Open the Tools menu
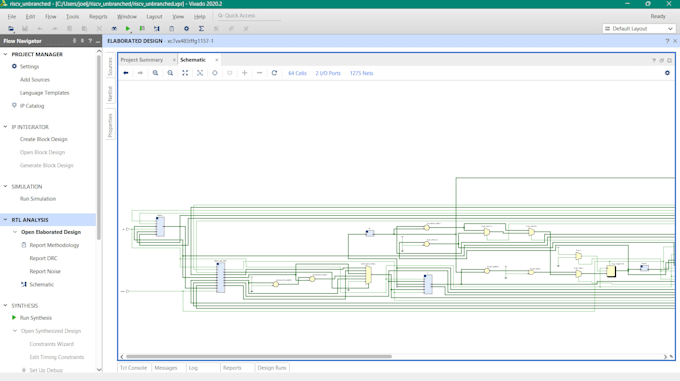The height and width of the screenshot is (381, 680). point(72,16)
